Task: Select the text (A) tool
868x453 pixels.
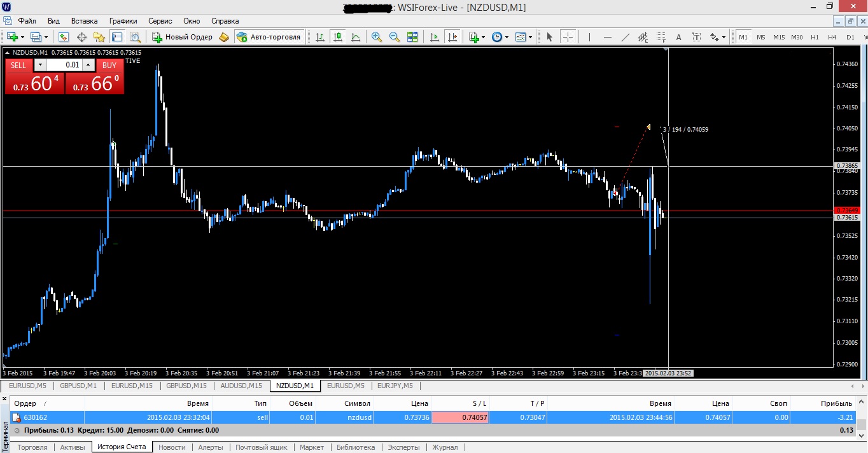Action: [678, 37]
